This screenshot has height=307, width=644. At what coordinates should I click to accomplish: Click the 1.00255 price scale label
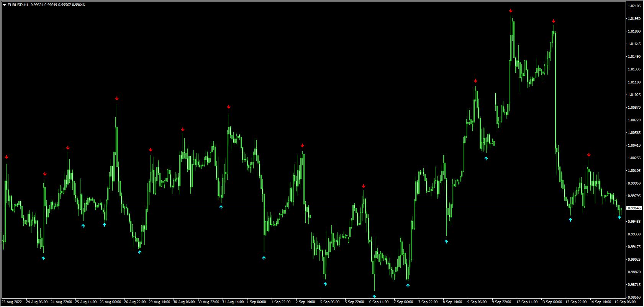coord(634,158)
